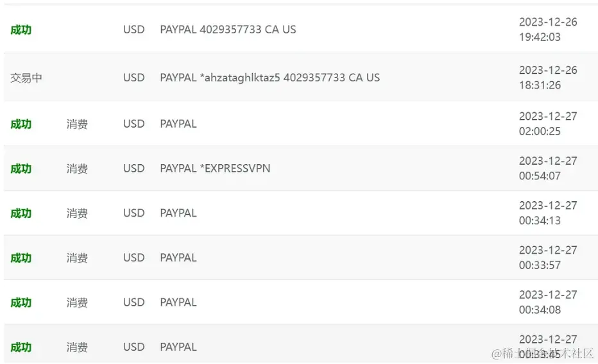This screenshot has width=598, height=364.
Task: Click PAYPAL 4029357733 CA US description
Action: 228,29
